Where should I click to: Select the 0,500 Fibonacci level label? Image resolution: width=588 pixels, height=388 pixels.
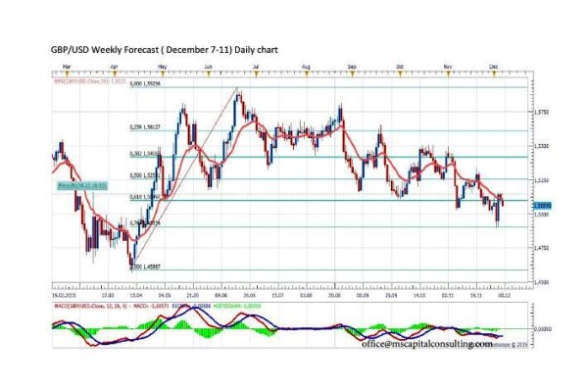pos(145,175)
